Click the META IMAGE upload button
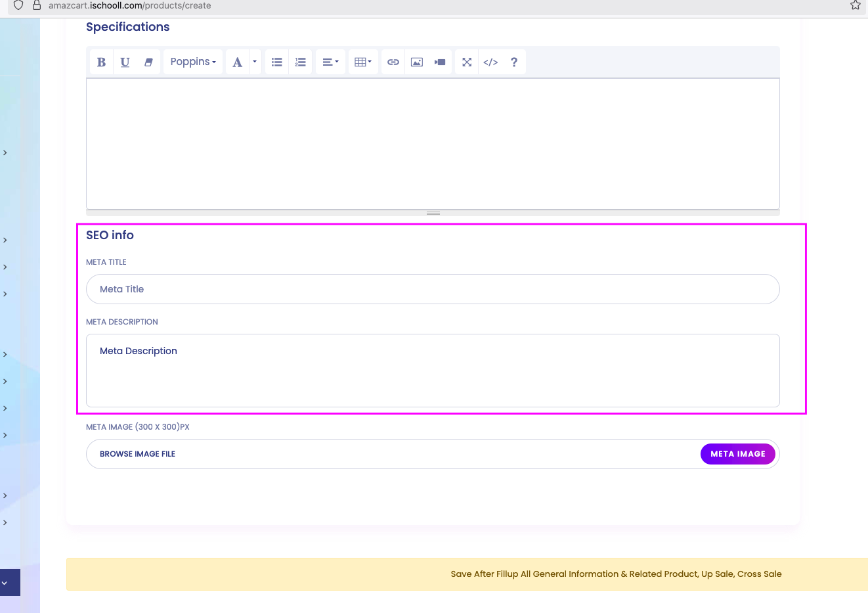868x613 pixels. [x=738, y=454]
